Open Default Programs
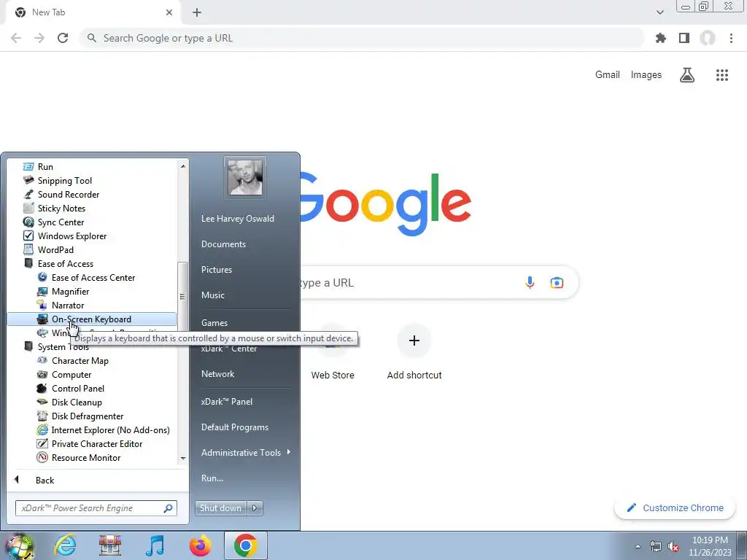The image size is (747, 560). tap(234, 427)
